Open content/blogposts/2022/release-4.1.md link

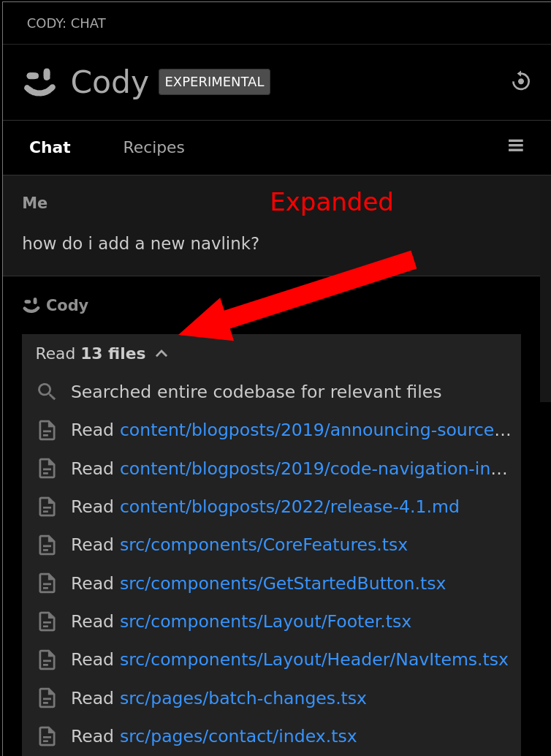point(289,507)
